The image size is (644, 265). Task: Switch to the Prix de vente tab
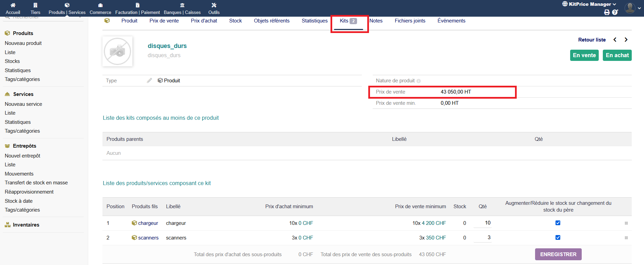pos(164,21)
